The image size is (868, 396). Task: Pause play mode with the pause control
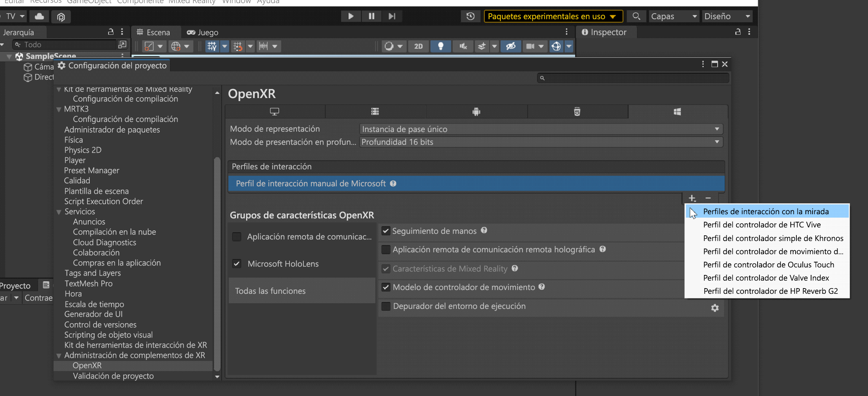point(371,16)
